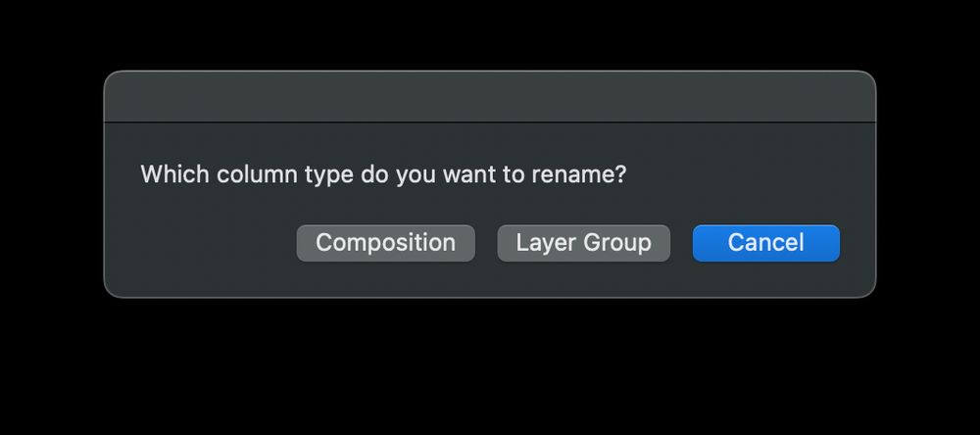Click the Composition button

click(x=385, y=243)
